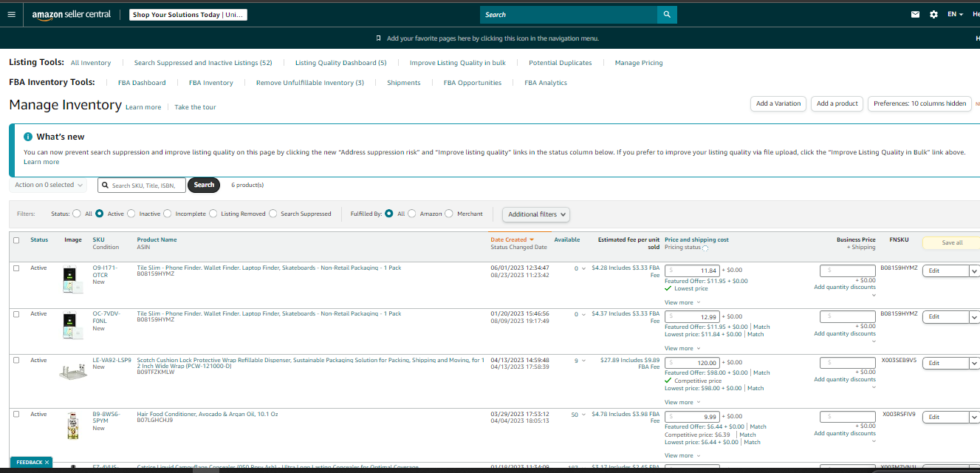The height and width of the screenshot is (473, 980).
Task: Click Business Price field on 9.99 row
Action: coord(848,417)
